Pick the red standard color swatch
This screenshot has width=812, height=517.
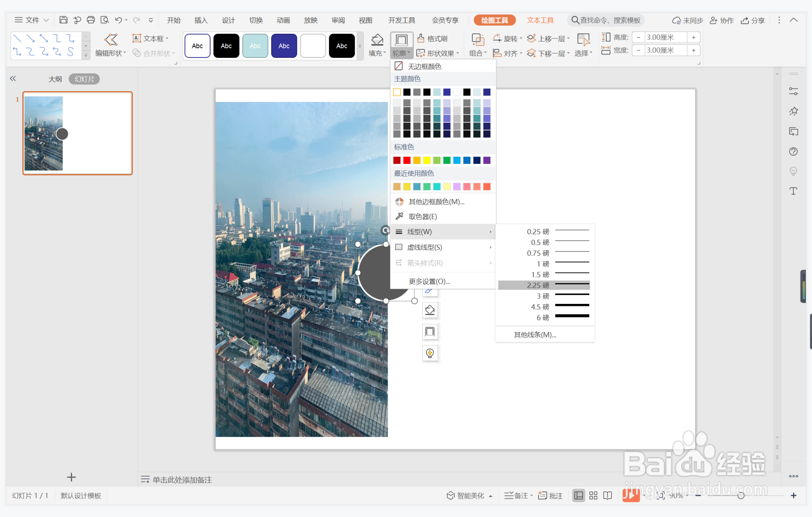(406, 160)
